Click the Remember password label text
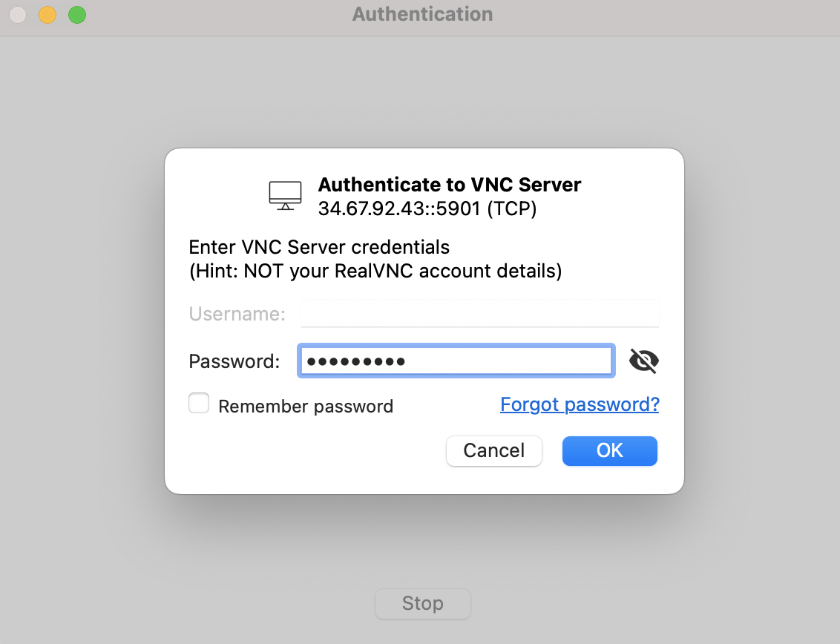 306,406
